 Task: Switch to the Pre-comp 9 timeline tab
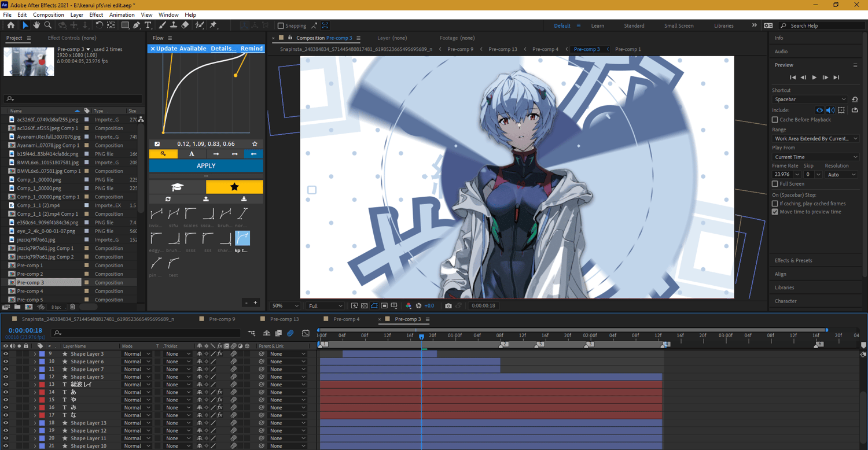click(x=222, y=319)
